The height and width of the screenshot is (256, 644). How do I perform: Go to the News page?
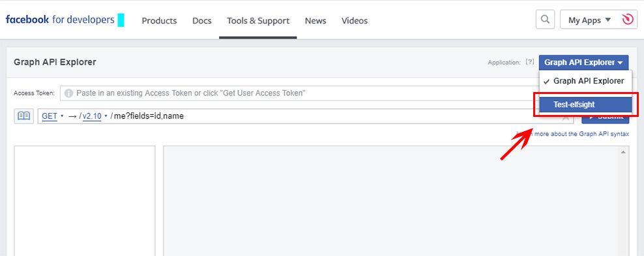click(x=315, y=21)
